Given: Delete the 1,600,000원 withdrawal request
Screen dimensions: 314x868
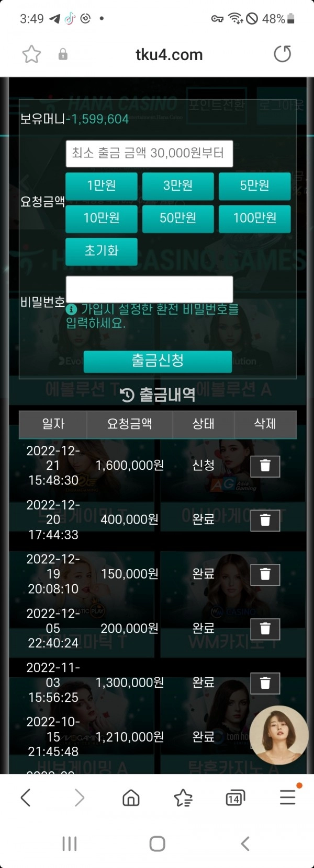Looking at the screenshot, I should coord(265,466).
